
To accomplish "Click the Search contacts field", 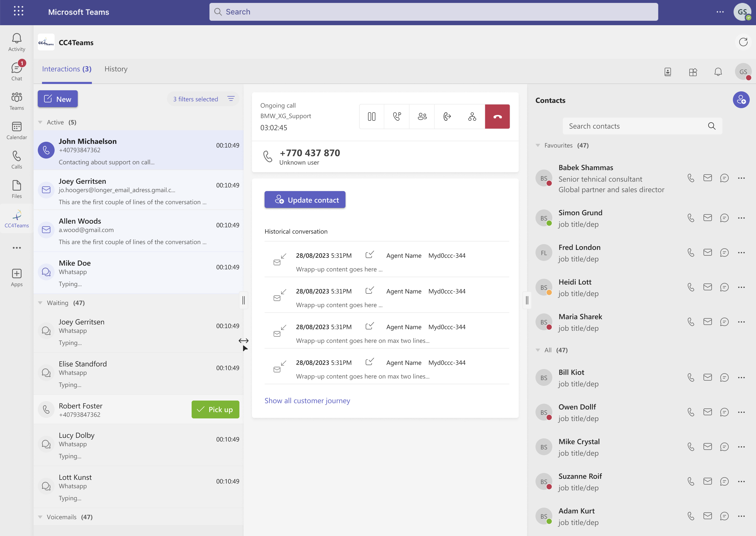I will (642, 126).
